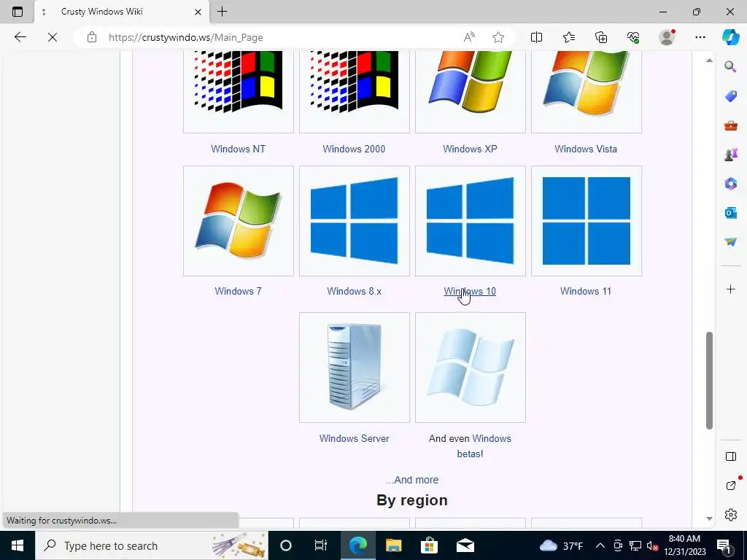The image size is (747, 560).
Task: Click the Windows 7 logo thumbnail
Action: [x=239, y=221]
